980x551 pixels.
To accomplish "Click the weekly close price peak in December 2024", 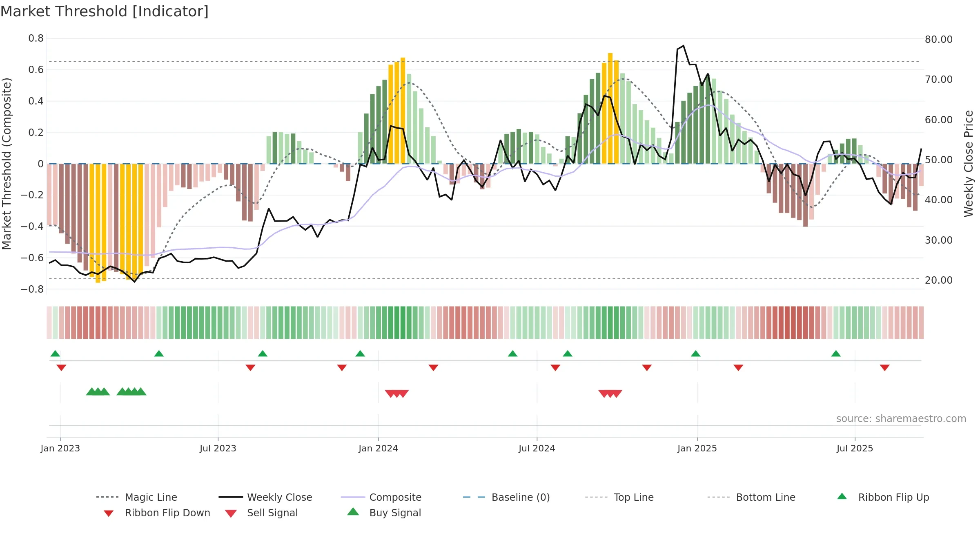I will coord(684,46).
